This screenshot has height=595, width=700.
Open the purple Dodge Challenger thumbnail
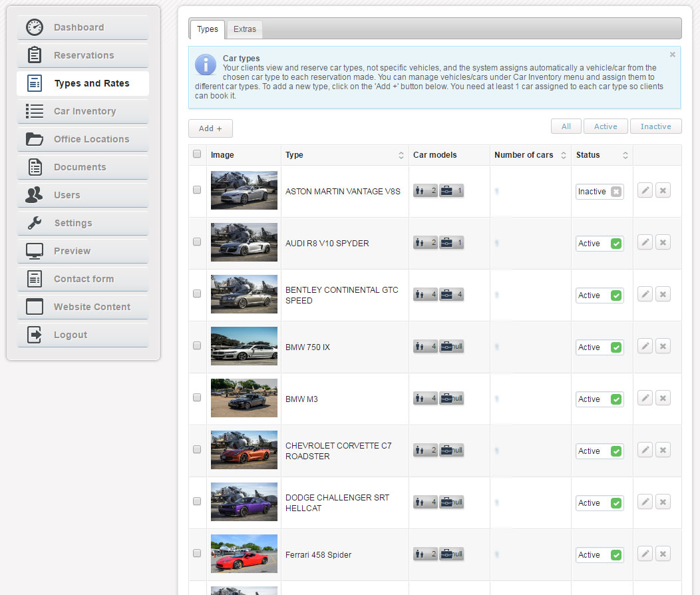pyautogui.click(x=244, y=502)
